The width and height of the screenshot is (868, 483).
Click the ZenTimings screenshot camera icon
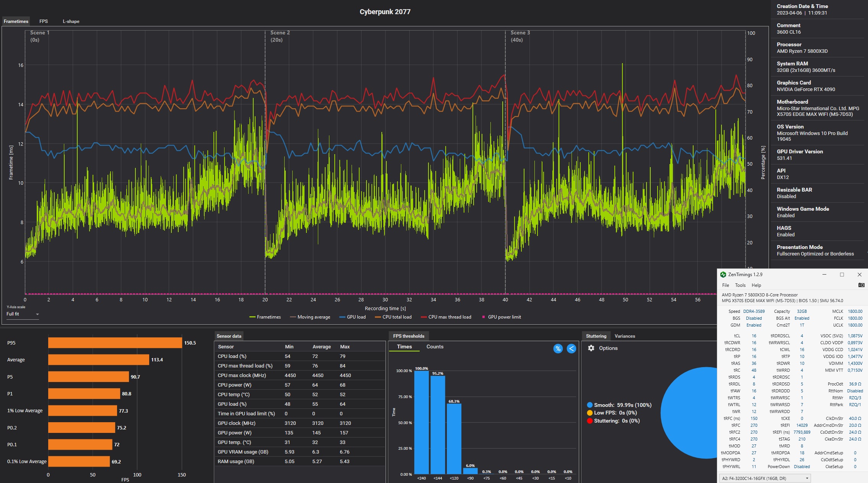coord(861,285)
